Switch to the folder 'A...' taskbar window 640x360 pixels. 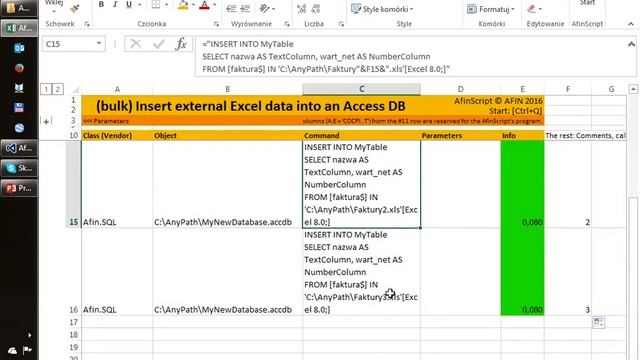point(19,8)
